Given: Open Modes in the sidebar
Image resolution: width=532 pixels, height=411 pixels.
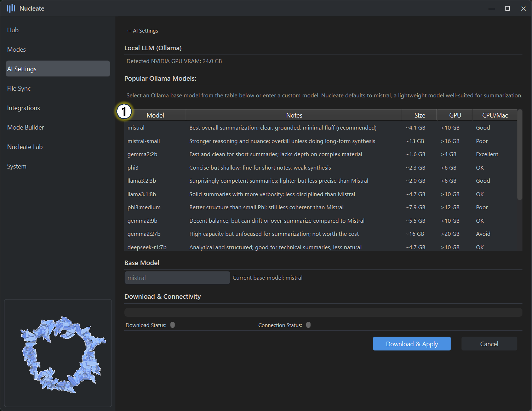Looking at the screenshot, I should (x=16, y=49).
